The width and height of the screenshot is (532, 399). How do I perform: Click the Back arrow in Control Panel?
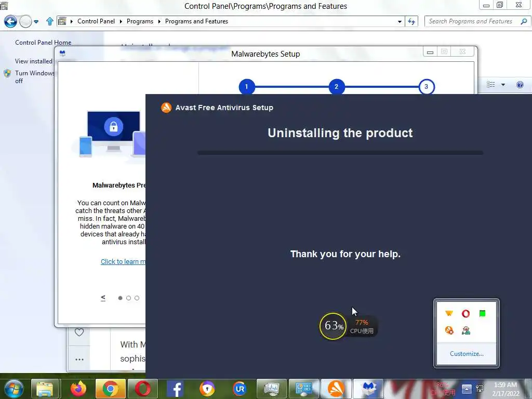pyautogui.click(x=10, y=21)
